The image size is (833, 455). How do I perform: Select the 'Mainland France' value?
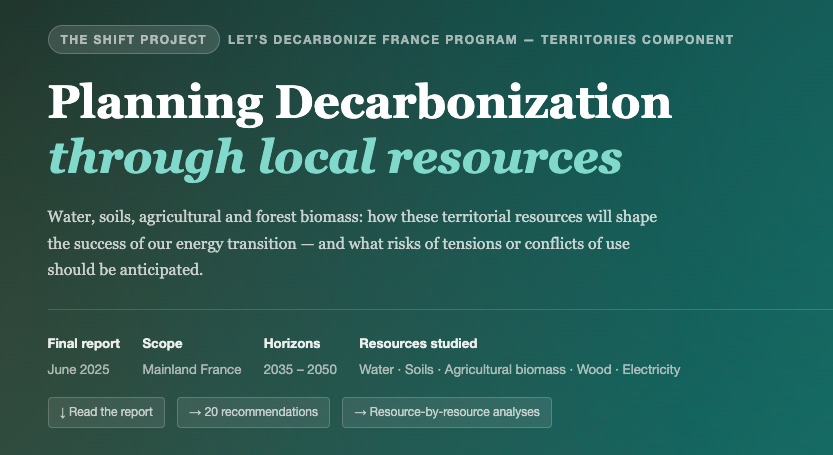192,369
